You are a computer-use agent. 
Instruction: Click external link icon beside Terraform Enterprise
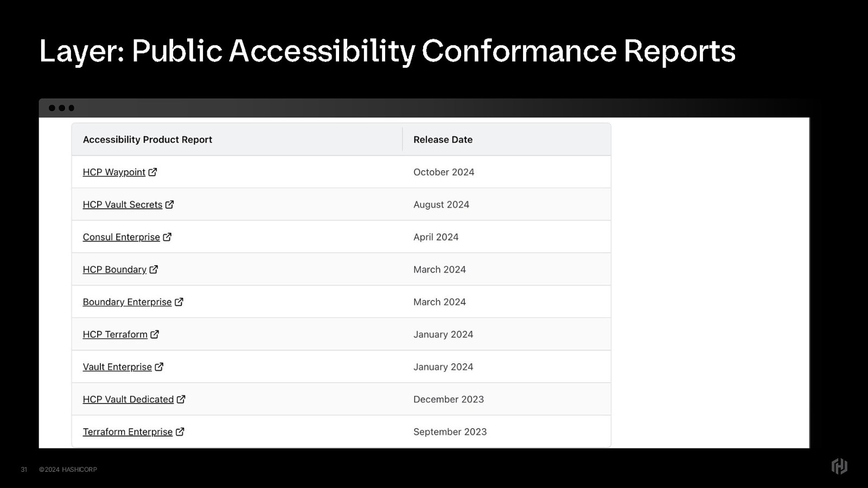click(180, 432)
